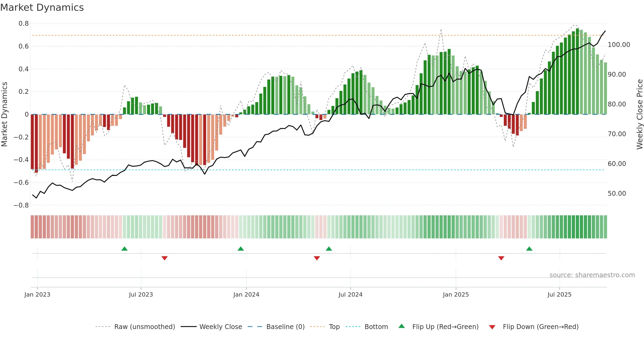Click the source: sharemaestro.com text
The width and height of the screenshot is (644, 362).
click(592, 275)
